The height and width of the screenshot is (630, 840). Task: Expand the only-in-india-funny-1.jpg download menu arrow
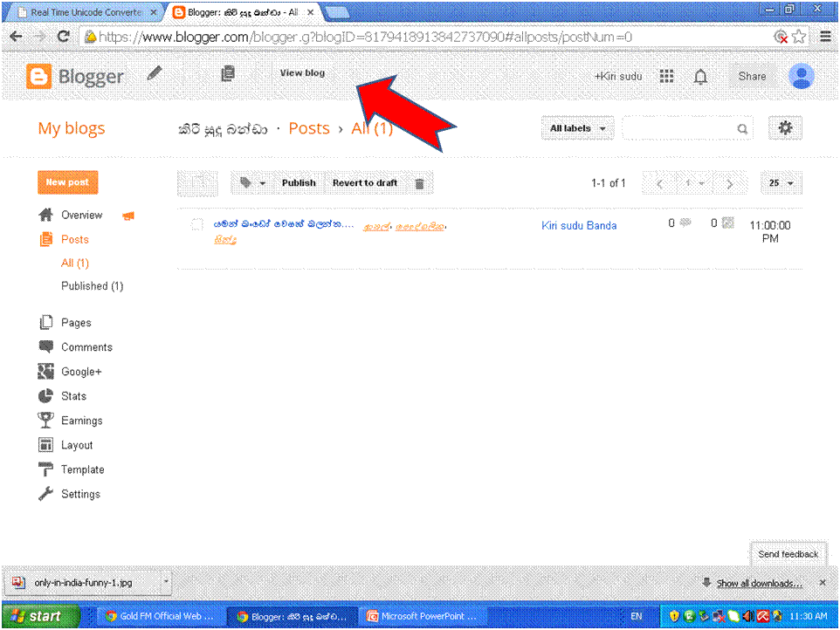(166, 581)
